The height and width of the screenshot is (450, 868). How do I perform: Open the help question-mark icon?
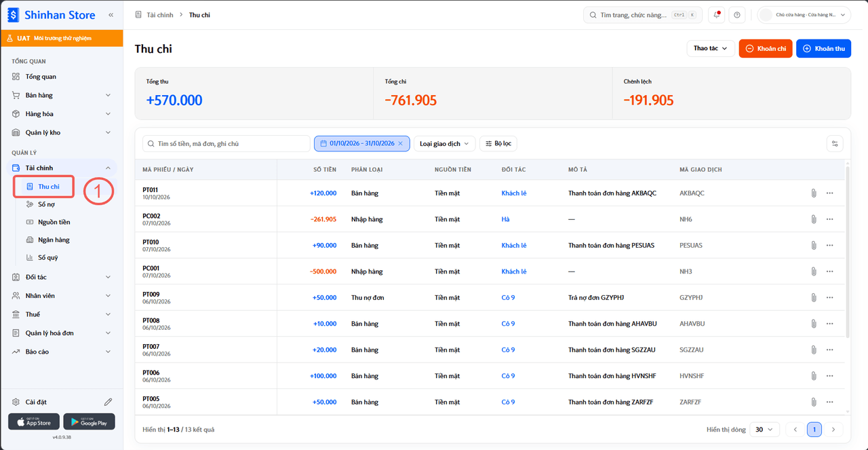(x=737, y=15)
